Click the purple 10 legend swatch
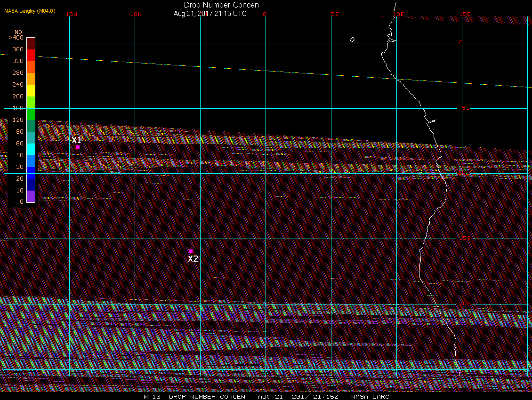 click(x=31, y=196)
